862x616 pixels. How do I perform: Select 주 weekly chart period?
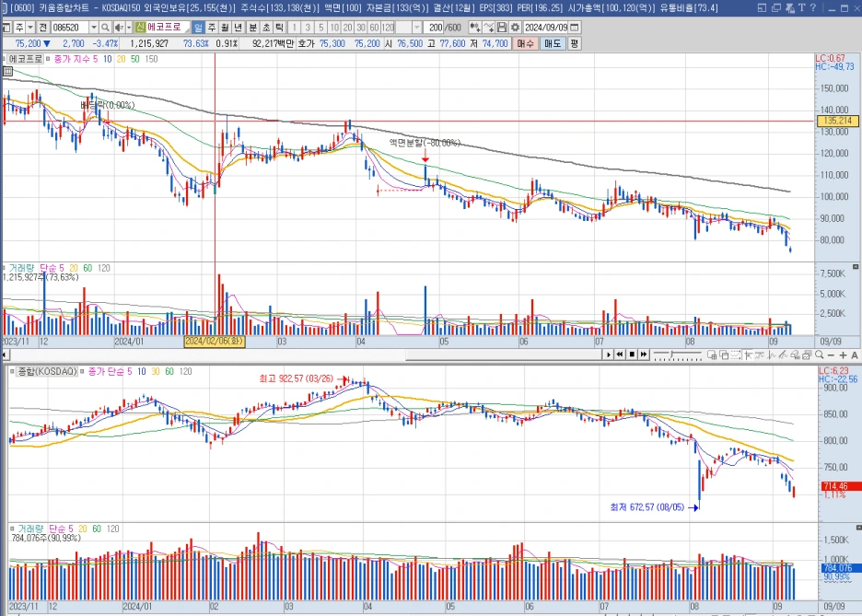click(x=212, y=27)
